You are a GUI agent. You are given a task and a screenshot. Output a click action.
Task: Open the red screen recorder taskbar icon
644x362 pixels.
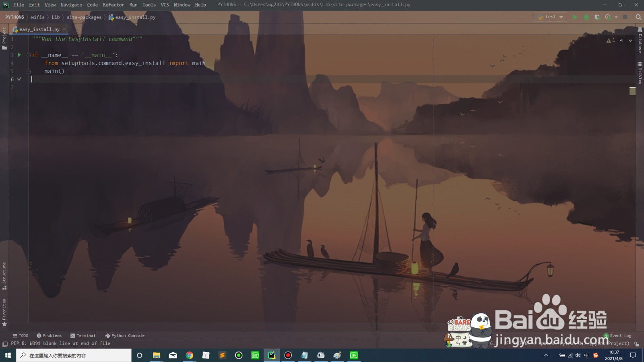[288, 355]
